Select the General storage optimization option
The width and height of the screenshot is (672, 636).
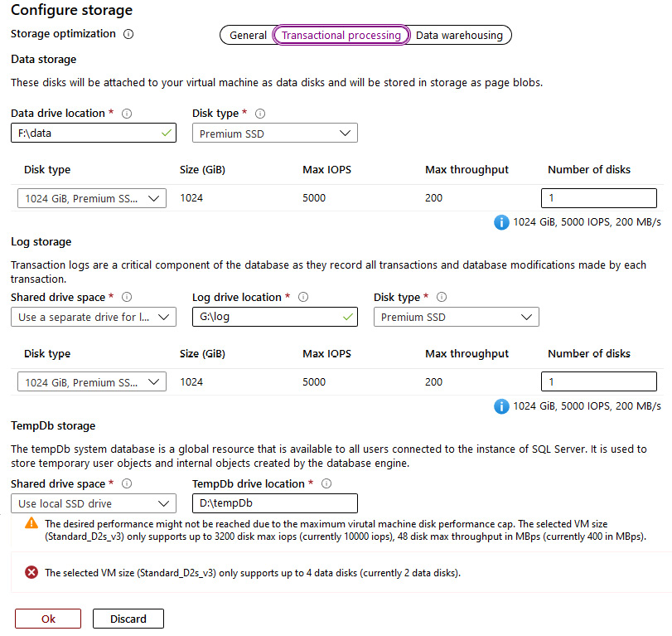(x=248, y=35)
